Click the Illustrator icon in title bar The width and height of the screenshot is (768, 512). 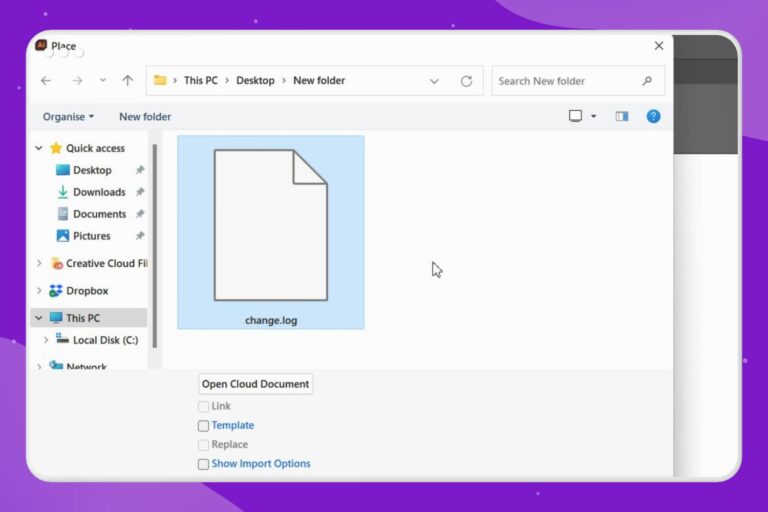pos(41,45)
